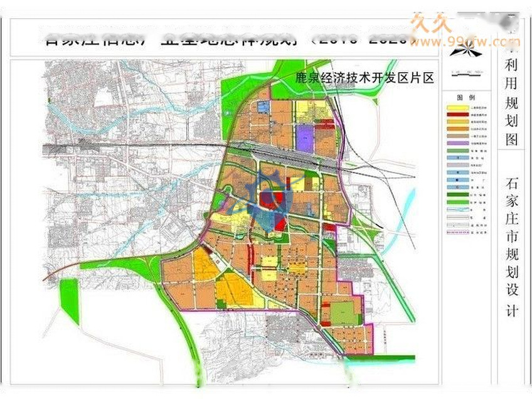
Task: Select the tan brown legend swatch
Action: 458,136
